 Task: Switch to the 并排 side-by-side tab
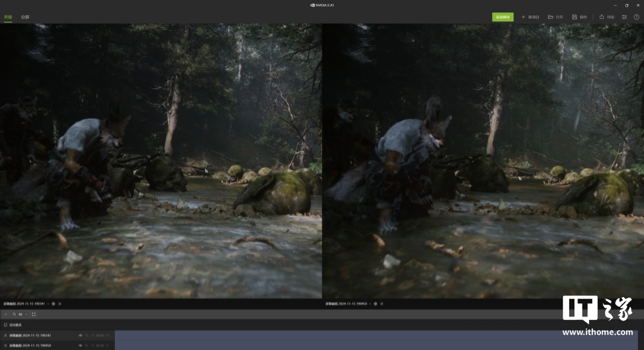[x=8, y=17]
